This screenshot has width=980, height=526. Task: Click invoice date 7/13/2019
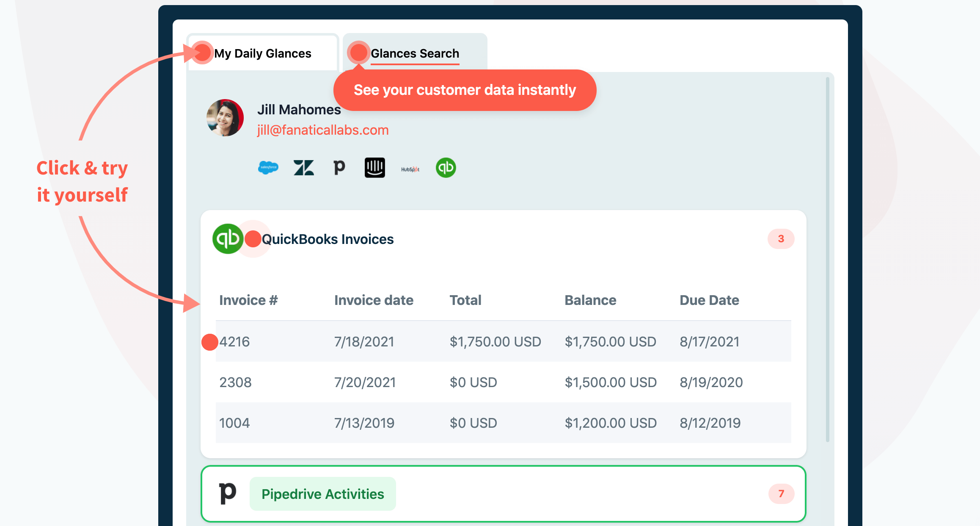(364, 423)
